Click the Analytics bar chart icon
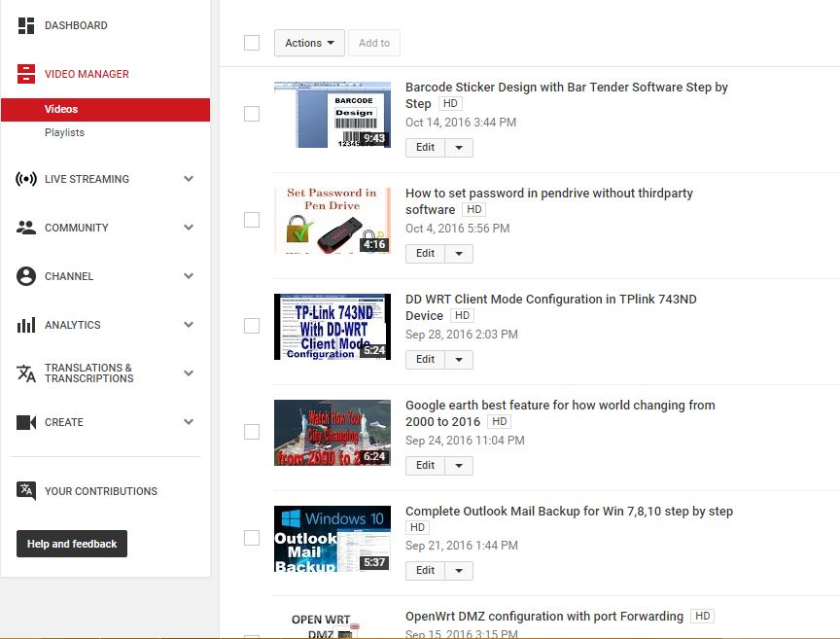The image size is (840, 639). click(26, 325)
